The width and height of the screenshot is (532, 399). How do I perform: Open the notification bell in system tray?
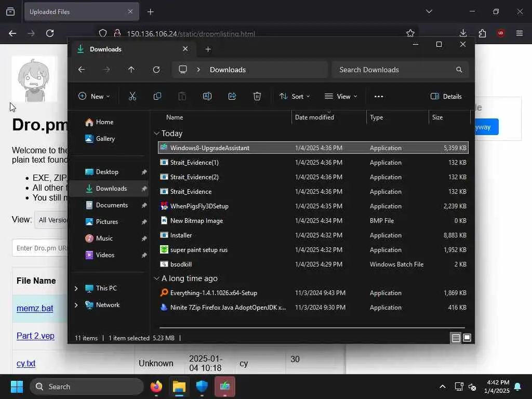point(518,387)
